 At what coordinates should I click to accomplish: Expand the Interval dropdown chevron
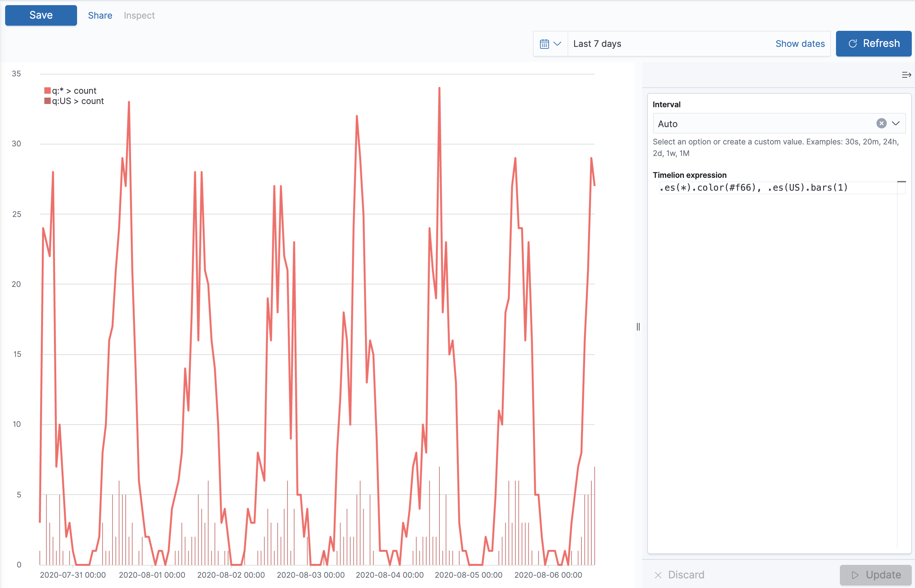tap(895, 123)
